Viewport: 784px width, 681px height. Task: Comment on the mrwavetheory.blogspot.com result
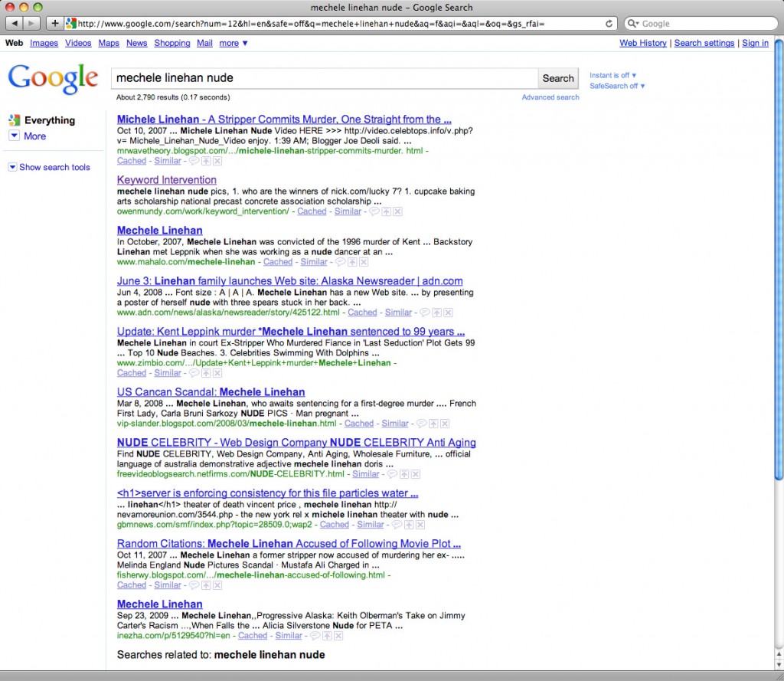(x=194, y=161)
